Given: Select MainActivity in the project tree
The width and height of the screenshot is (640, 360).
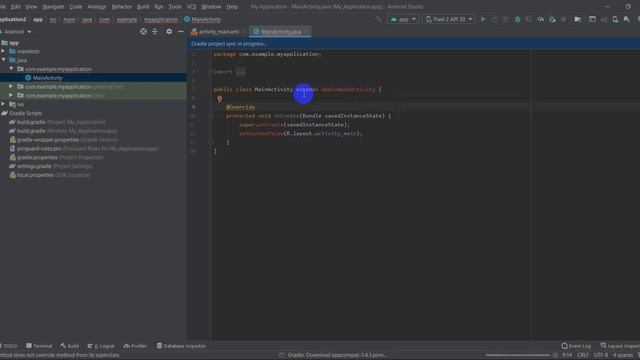Looking at the screenshot, I should tap(47, 78).
